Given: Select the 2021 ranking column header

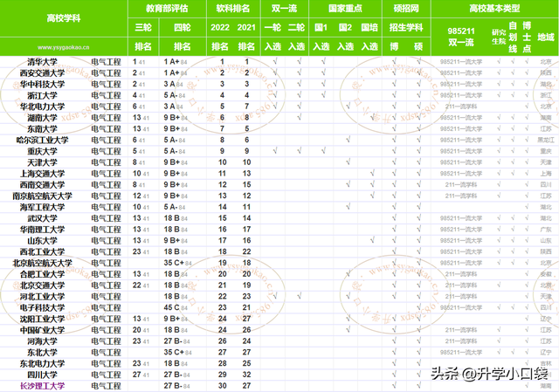Looking at the screenshot, I should 246,27.
